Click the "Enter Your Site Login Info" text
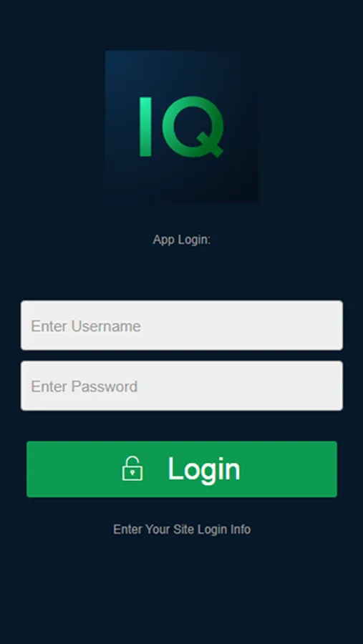The image size is (363, 644). tap(182, 530)
